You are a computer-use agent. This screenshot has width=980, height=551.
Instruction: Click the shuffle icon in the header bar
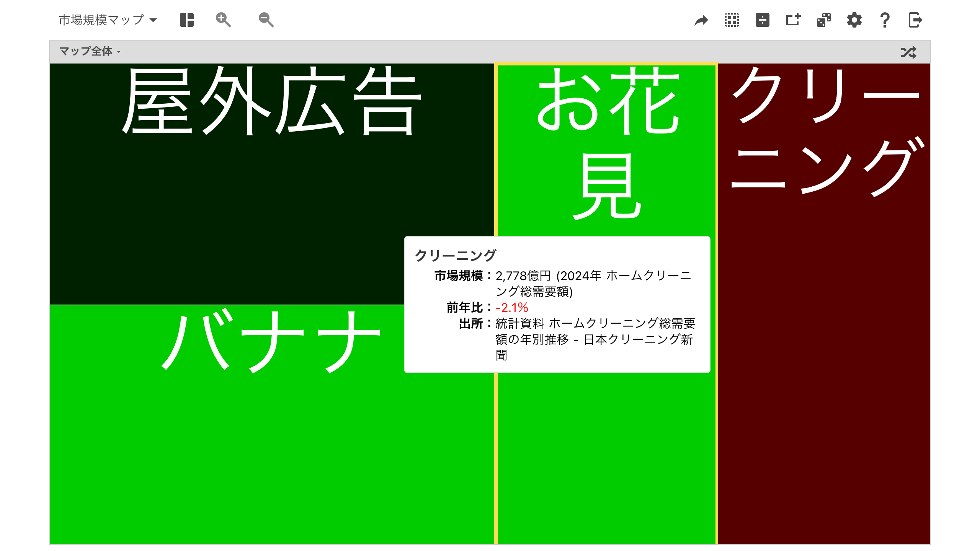[x=909, y=52]
